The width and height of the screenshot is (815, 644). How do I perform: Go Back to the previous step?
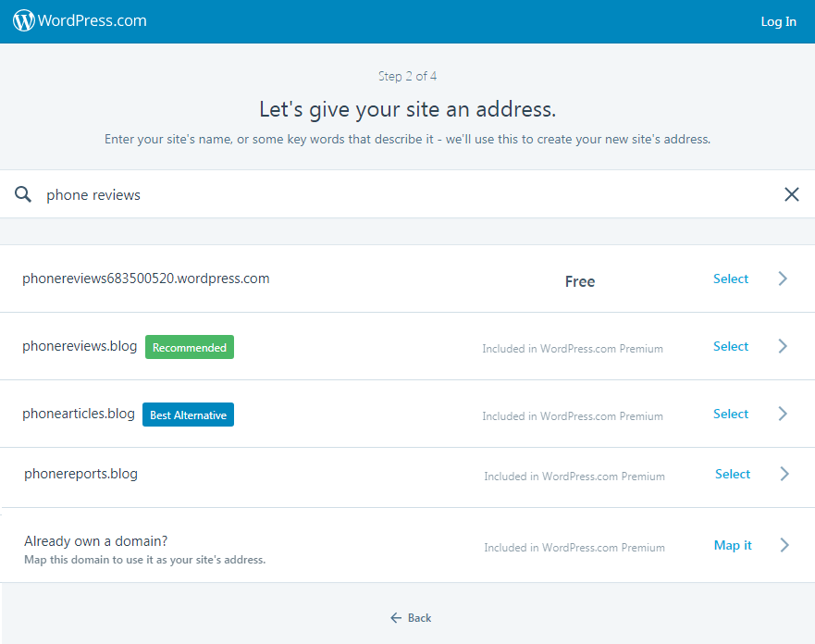411,617
